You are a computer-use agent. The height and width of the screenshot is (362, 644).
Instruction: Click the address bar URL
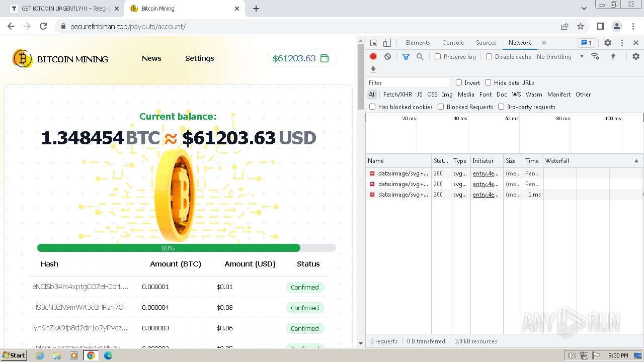tap(128, 26)
